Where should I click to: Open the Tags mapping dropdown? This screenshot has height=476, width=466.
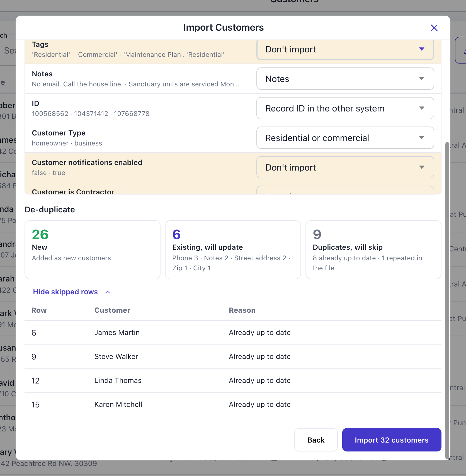pyautogui.click(x=345, y=50)
